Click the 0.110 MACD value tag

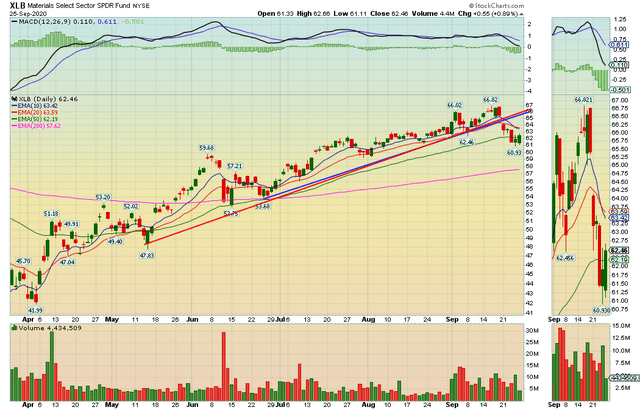(620, 65)
